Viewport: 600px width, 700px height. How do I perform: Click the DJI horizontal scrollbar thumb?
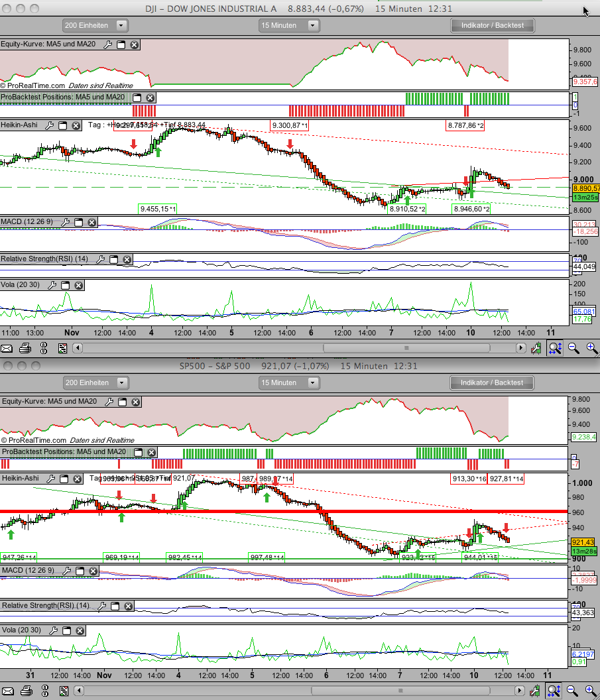[406, 348]
